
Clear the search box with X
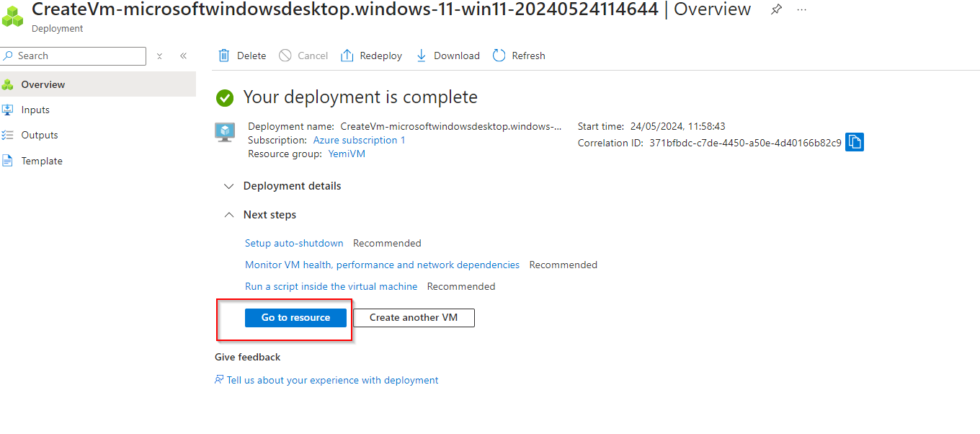pyautogui.click(x=159, y=56)
